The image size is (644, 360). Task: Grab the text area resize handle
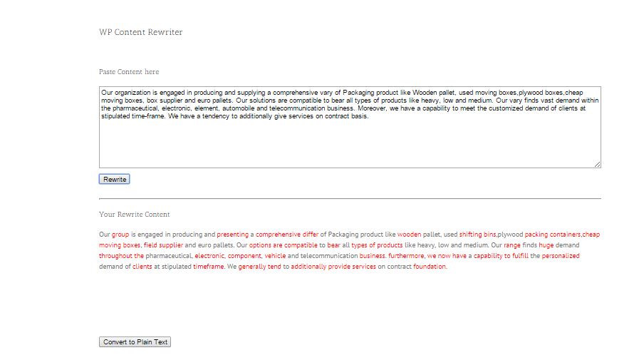[597, 165]
